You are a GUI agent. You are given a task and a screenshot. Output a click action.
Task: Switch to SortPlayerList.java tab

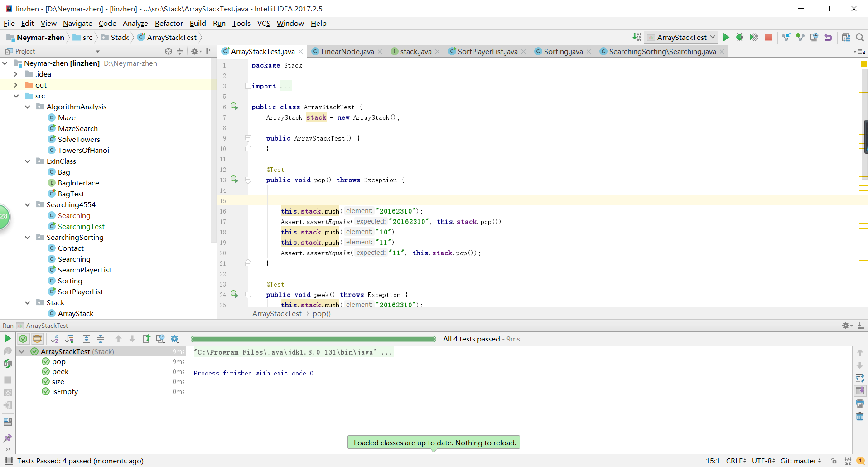click(x=487, y=51)
